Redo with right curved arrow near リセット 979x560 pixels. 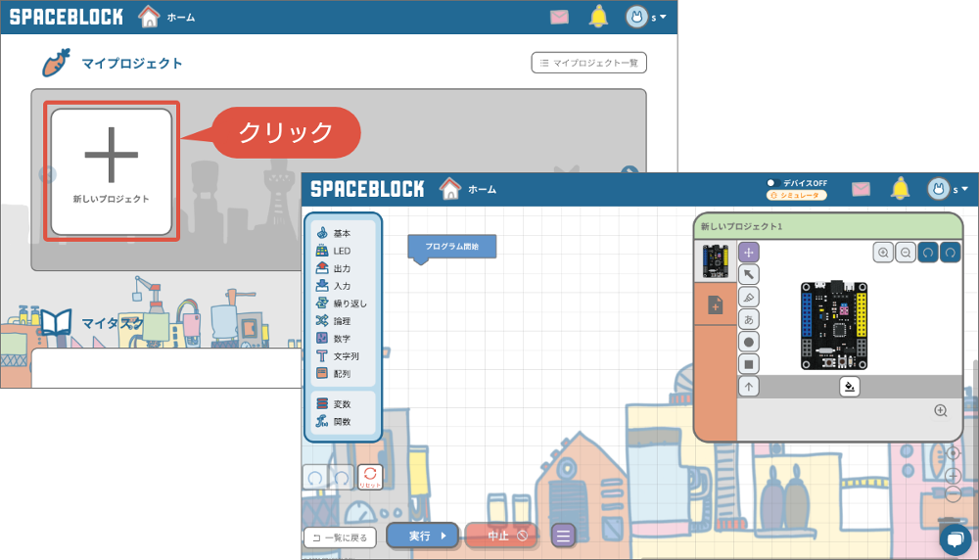coord(342,478)
